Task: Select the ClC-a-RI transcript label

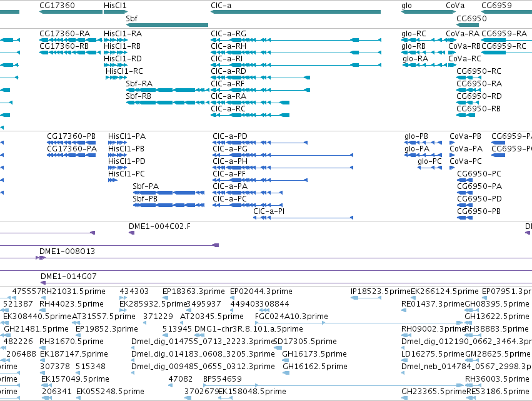Action: (x=227, y=59)
